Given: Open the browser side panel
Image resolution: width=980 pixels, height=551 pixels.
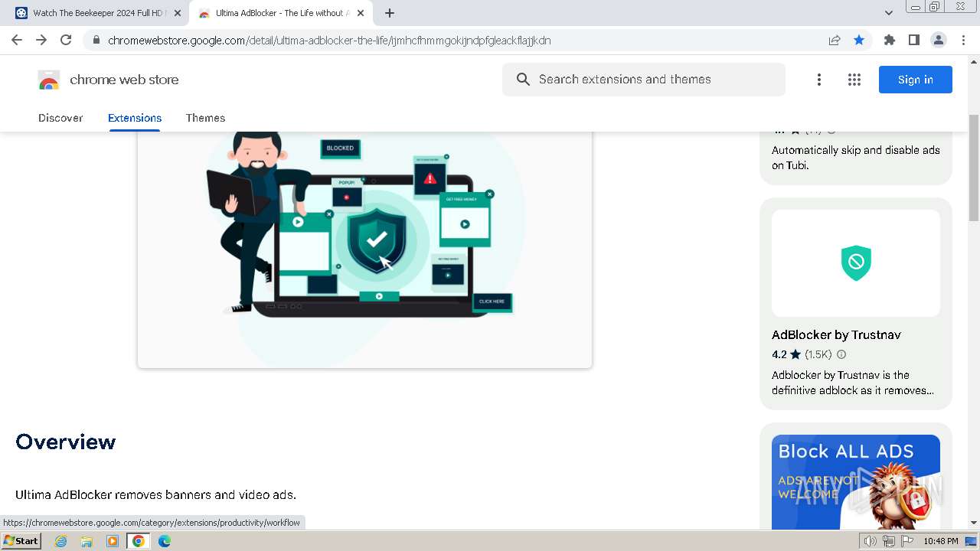Looking at the screenshot, I should (x=913, y=40).
